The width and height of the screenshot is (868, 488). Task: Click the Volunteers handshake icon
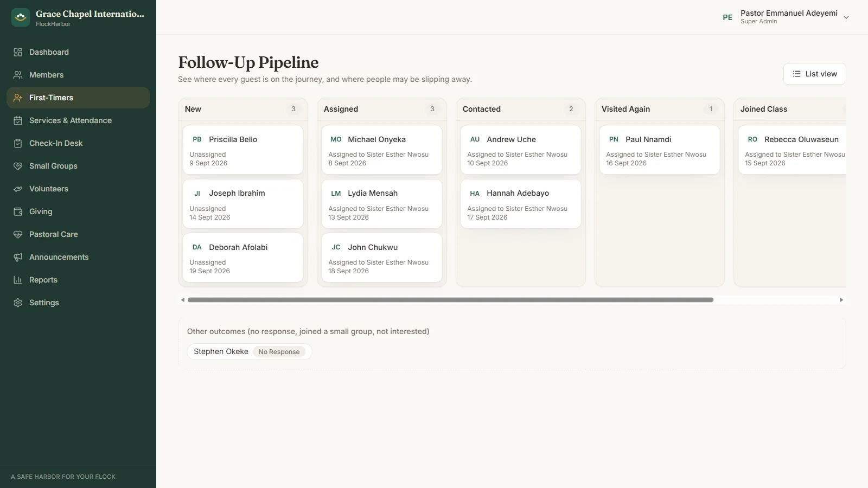pos(18,189)
